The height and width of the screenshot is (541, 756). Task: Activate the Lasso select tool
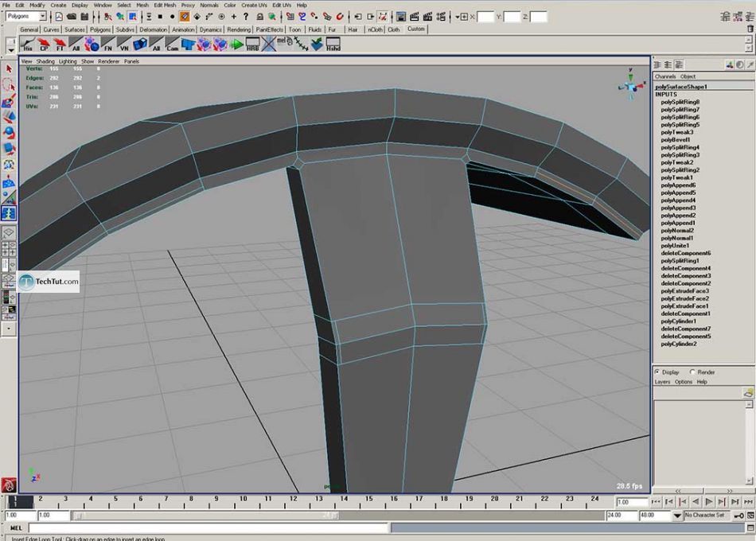click(x=9, y=85)
